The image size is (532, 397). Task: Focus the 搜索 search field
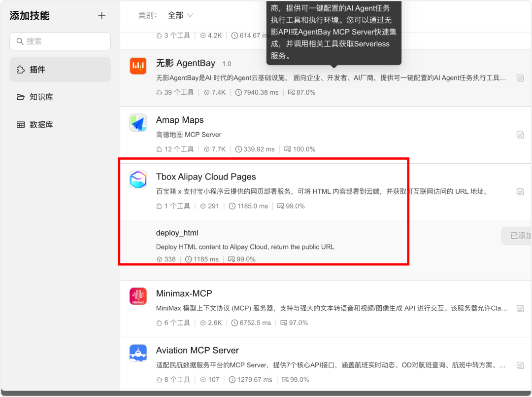(x=60, y=41)
